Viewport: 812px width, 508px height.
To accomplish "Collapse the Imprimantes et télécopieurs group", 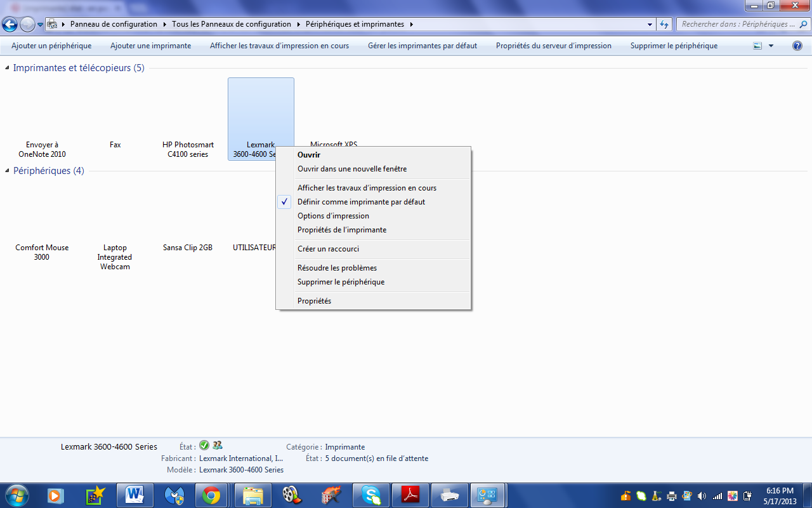I will click(8, 68).
